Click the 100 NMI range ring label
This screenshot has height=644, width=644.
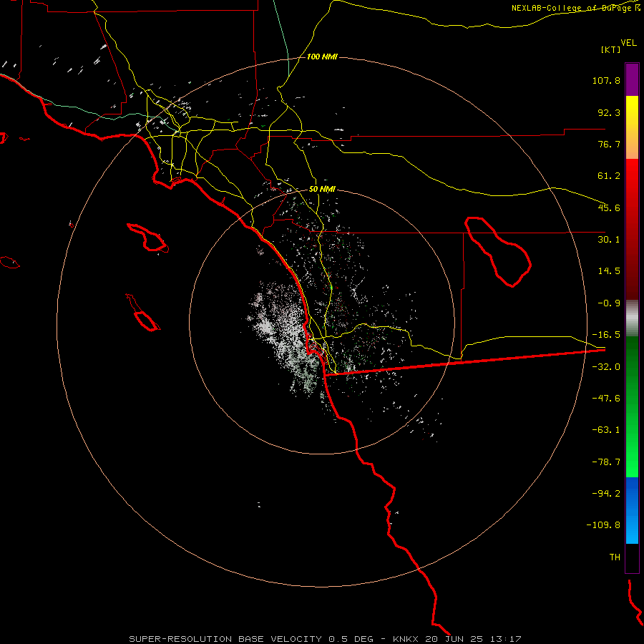tap(322, 57)
